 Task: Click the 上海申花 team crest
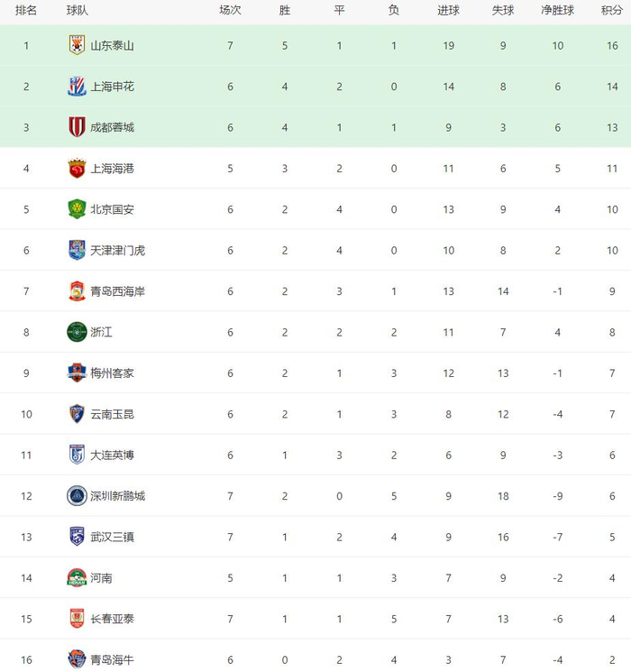[x=77, y=87]
